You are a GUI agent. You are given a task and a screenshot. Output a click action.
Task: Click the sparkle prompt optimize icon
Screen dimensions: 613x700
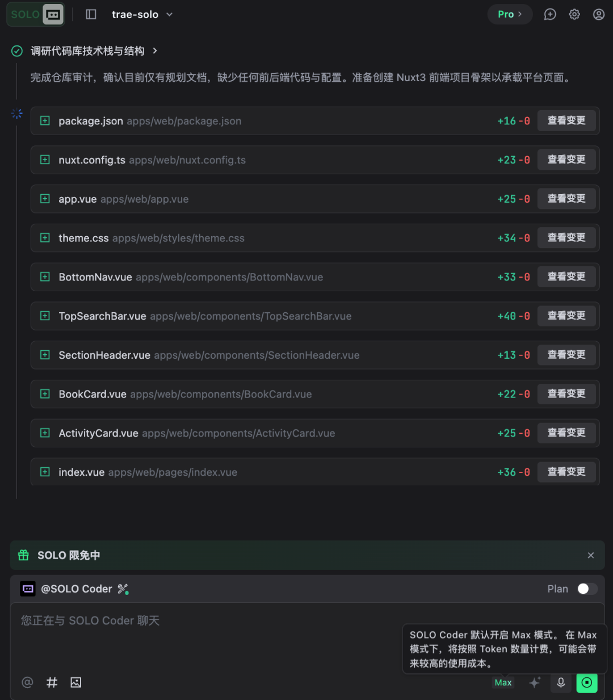pos(535,682)
